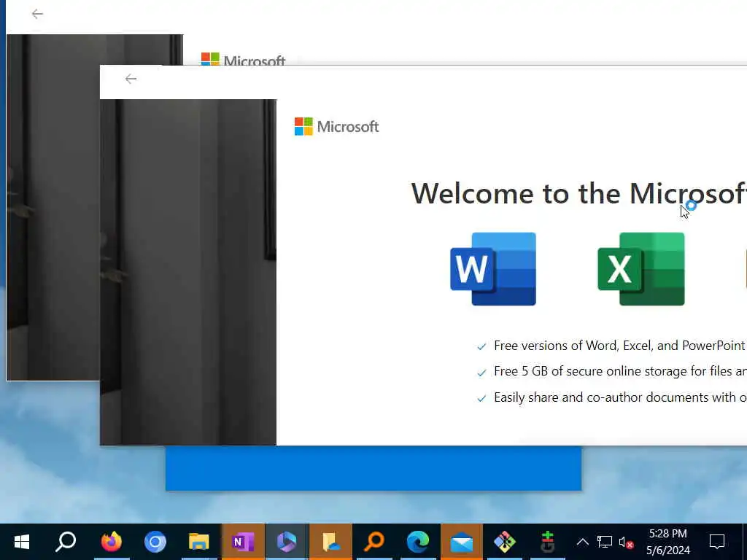Select the Excel app icon
747x560 pixels.
point(641,269)
